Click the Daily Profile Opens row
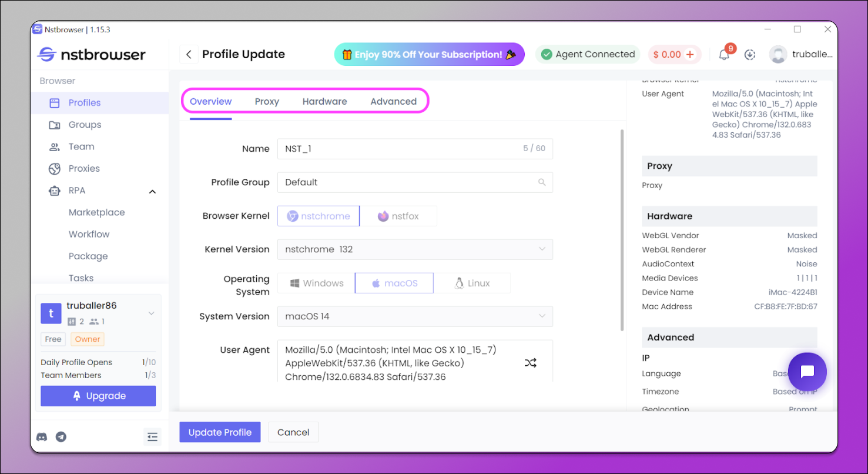Viewport: 868px width, 474px height. [98, 362]
